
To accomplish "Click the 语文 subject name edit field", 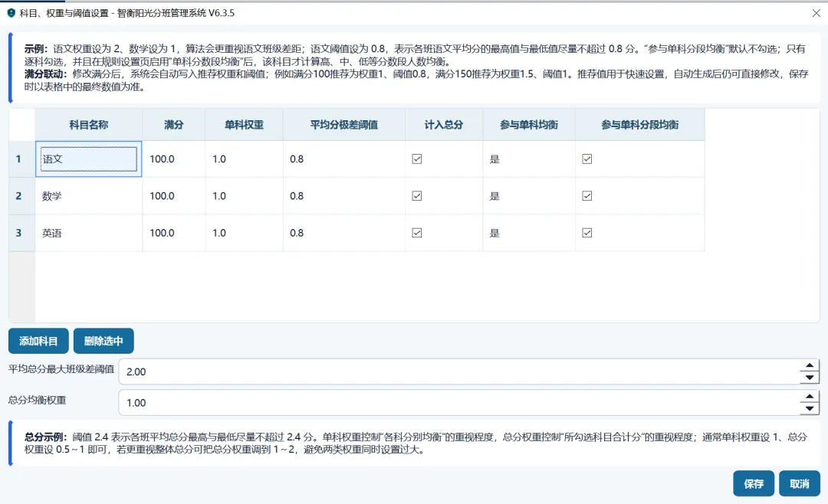I will pos(89,159).
